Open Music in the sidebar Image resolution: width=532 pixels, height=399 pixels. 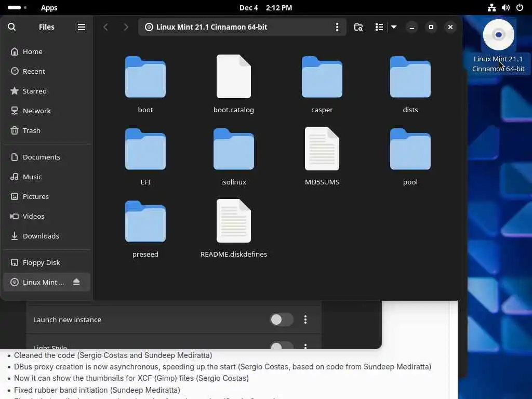coord(47,177)
